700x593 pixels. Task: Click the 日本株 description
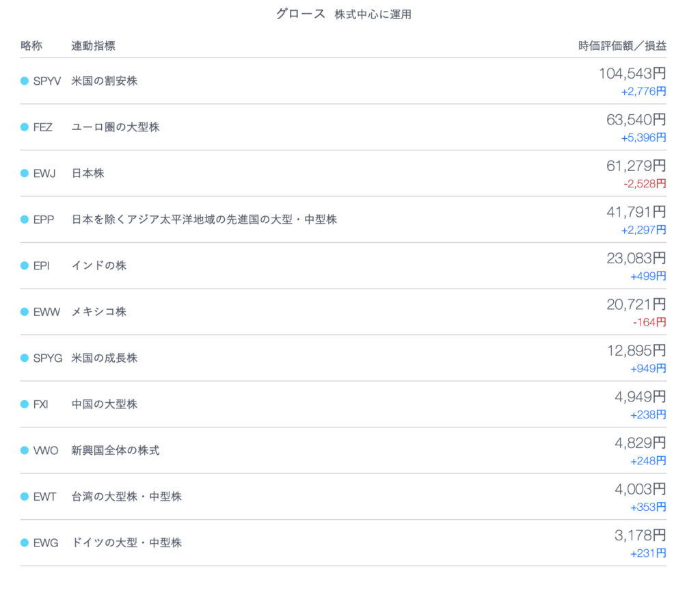point(88,173)
